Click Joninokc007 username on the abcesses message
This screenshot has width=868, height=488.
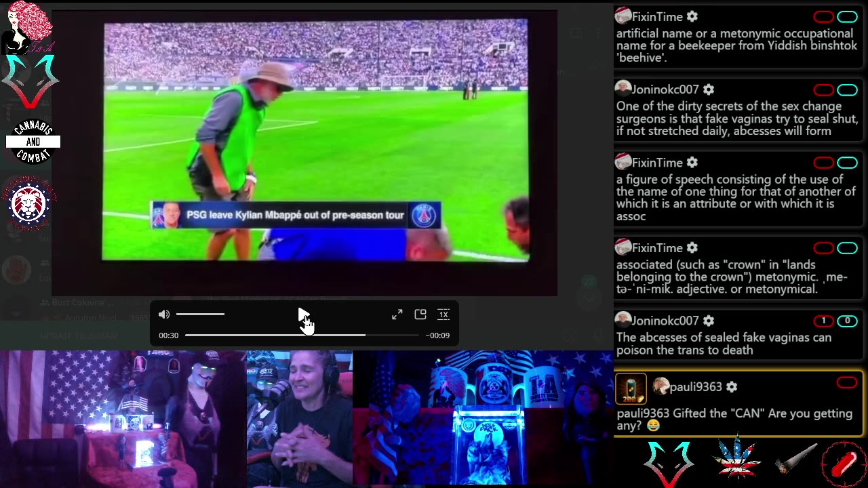[x=665, y=321]
